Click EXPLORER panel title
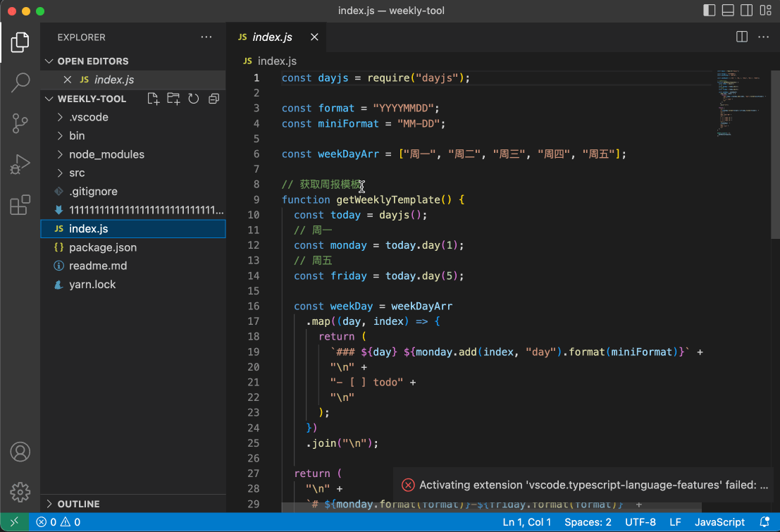 click(x=81, y=37)
